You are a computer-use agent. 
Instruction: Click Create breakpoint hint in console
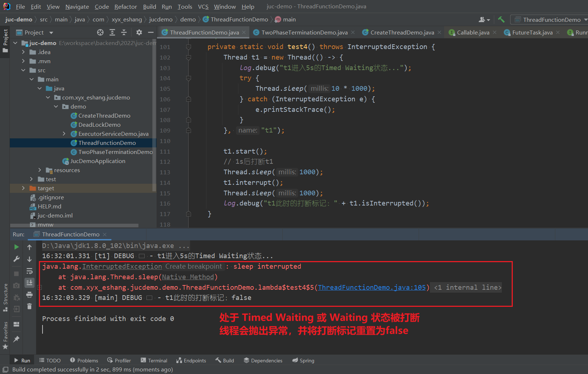tap(193, 266)
